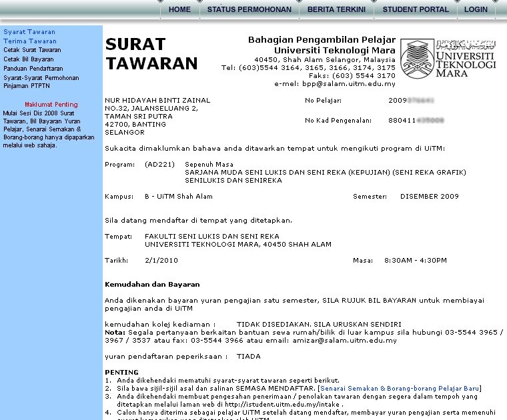The image size is (507, 420).
Task: Click Terima Tawaran link
Action: point(30,41)
